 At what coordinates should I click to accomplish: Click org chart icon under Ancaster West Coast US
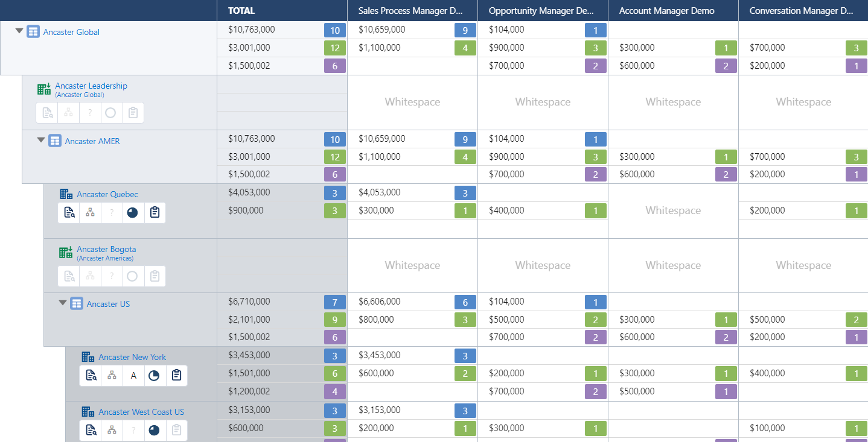[112, 430]
